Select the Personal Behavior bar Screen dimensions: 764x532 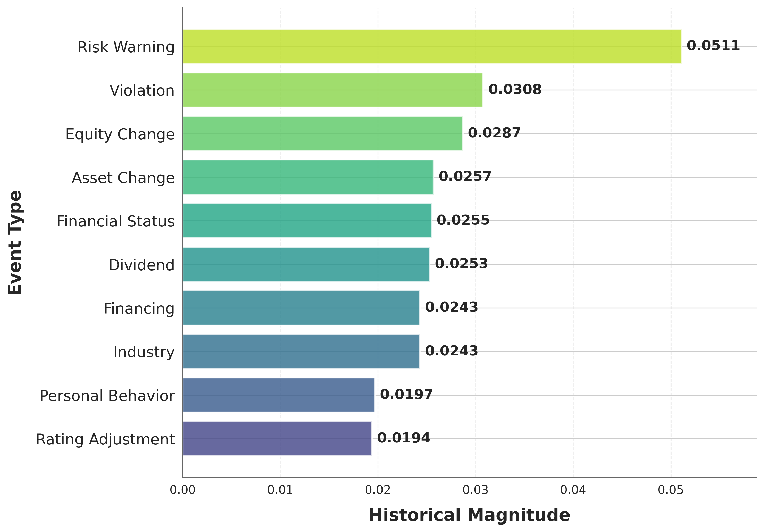278,395
